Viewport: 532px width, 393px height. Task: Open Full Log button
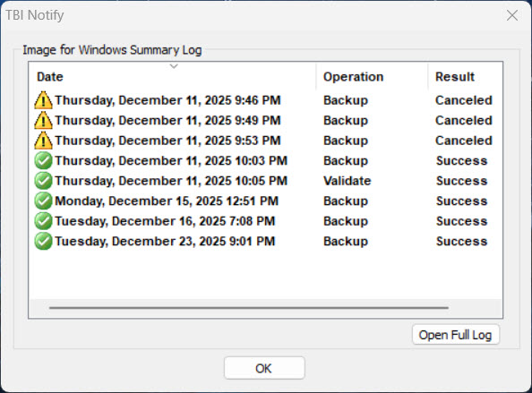(456, 335)
